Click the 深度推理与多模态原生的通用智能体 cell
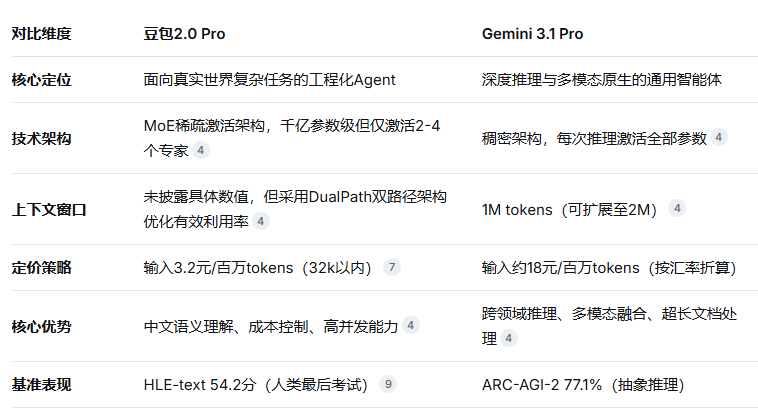The height and width of the screenshot is (419, 758). (x=601, y=78)
